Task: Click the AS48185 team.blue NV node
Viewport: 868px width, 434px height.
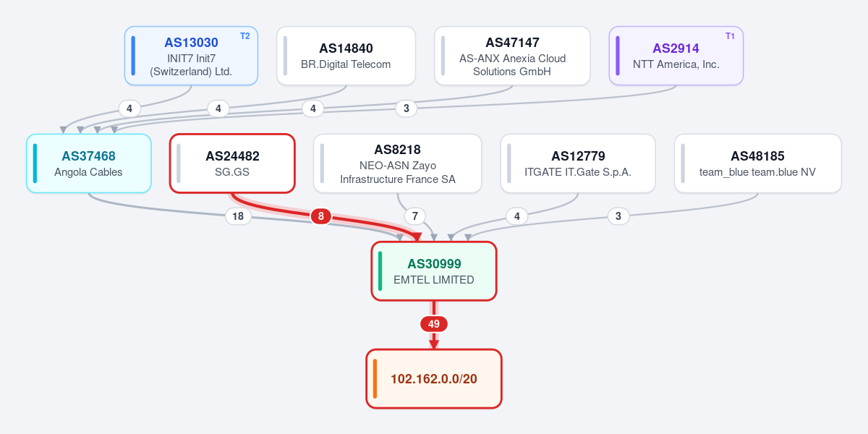Action: (x=757, y=163)
